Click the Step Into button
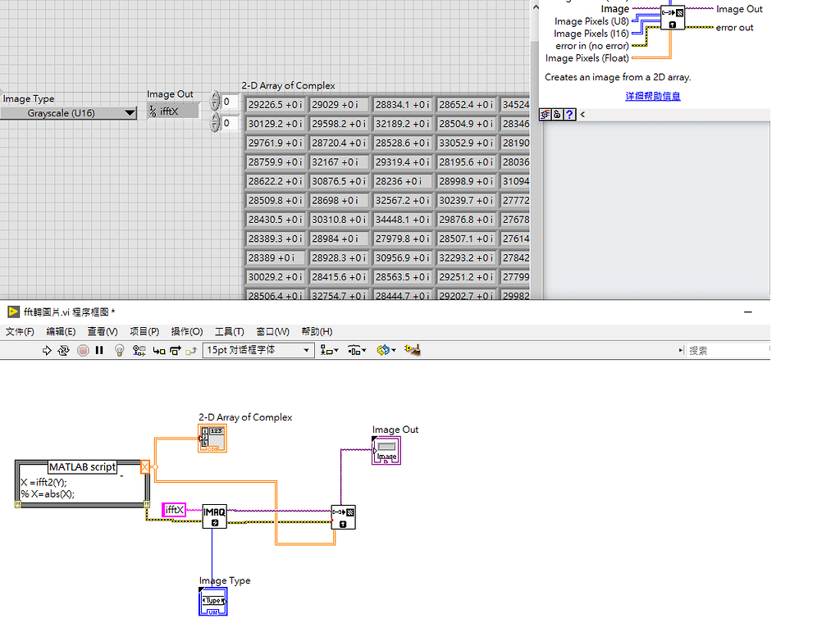This screenshot has width=840, height=632. [x=159, y=351]
